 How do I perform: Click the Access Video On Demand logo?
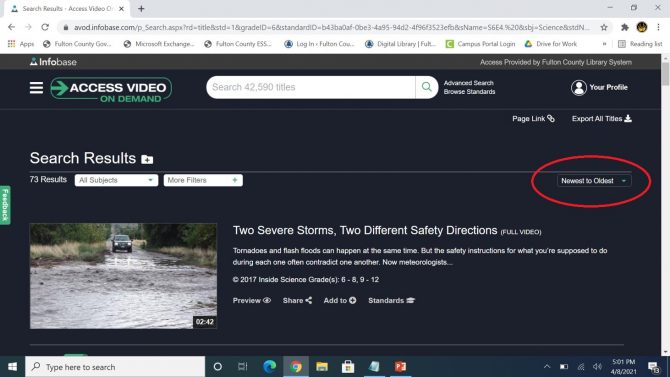(111, 90)
